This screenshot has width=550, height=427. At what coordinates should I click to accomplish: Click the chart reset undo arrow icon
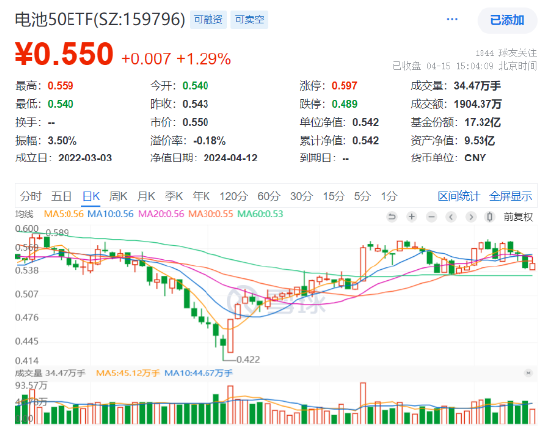[x=392, y=217]
